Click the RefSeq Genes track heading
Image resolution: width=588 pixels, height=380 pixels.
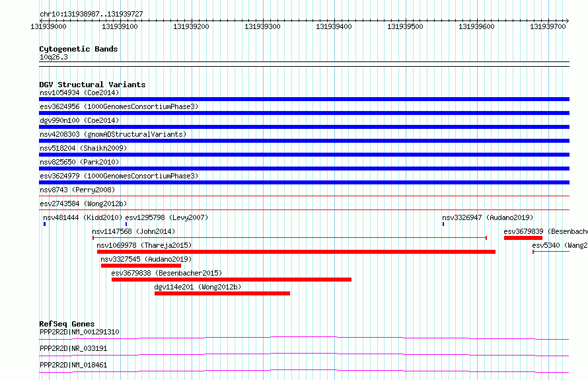point(67,324)
